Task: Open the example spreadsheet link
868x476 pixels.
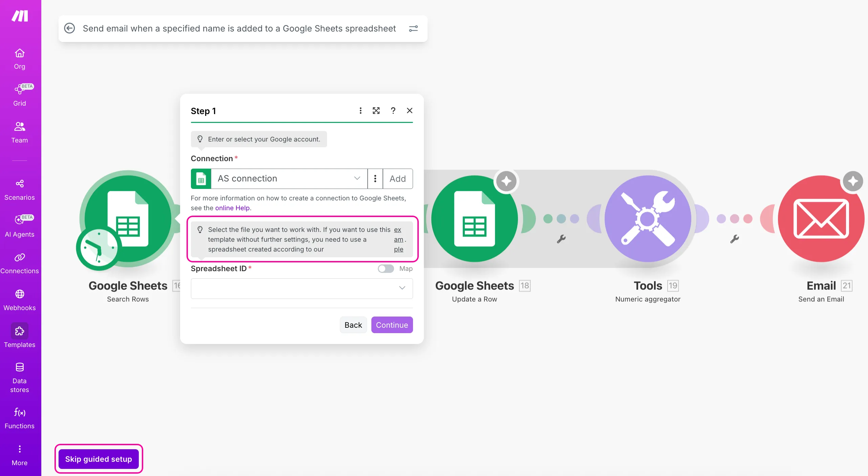Action: (398, 239)
